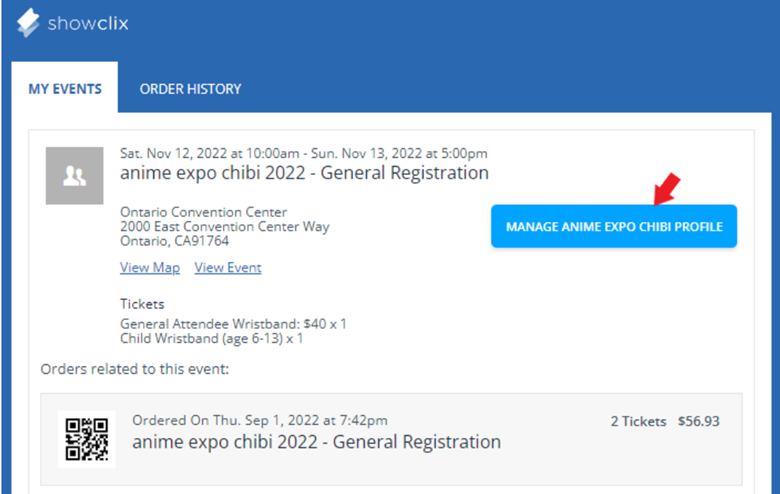Select Child Wristband (age 6-13) x 1

[x=211, y=338]
